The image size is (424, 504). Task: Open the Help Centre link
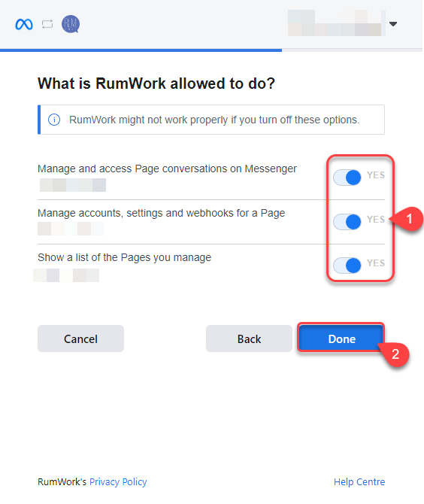359,482
